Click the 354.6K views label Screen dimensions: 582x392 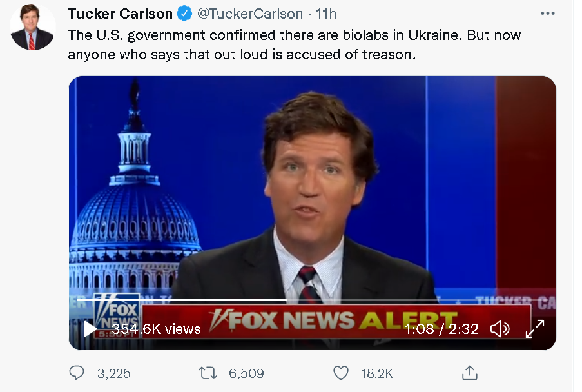click(156, 329)
